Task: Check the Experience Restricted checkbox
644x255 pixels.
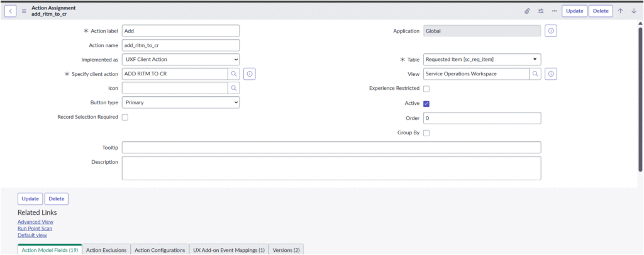Action: tap(426, 89)
